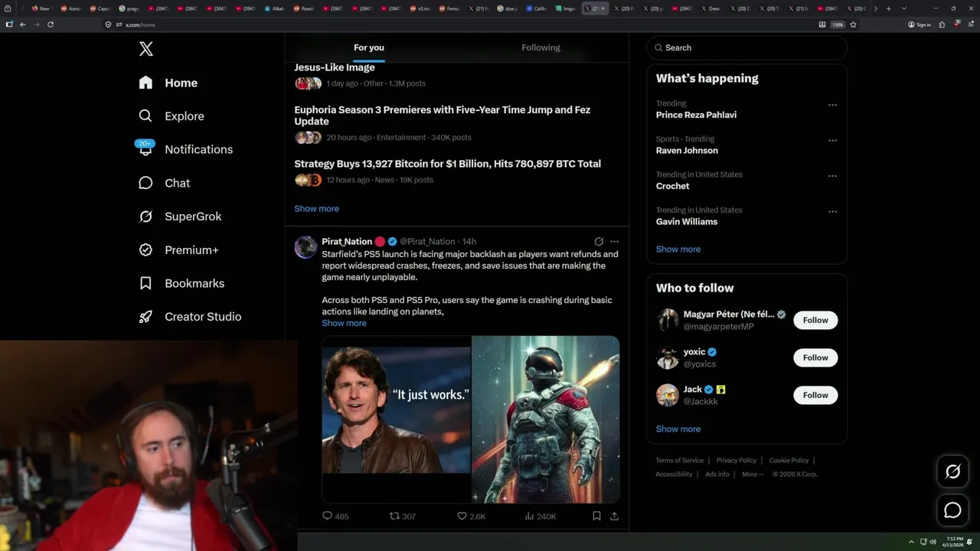Bookmark this page with the star icon
This screenshot has height=551, width=980.
pos(853,24)
